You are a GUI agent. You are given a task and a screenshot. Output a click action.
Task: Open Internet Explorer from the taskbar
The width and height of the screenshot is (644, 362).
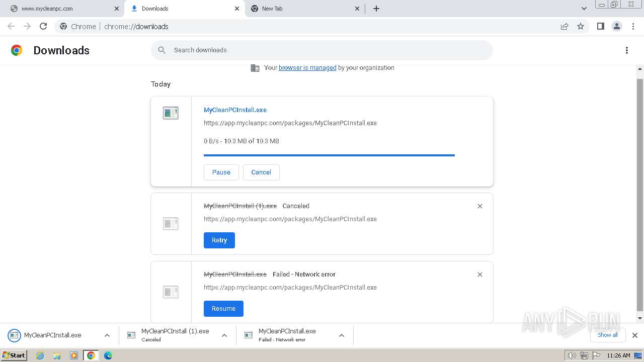pos(40,355)
